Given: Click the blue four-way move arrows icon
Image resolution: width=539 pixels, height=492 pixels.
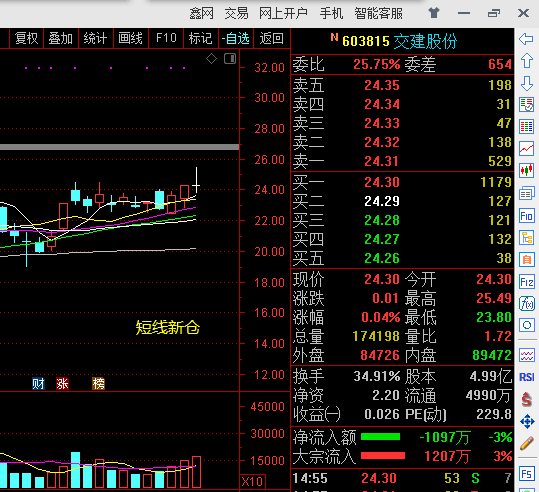Looking at the screenshot, I should [526, 422].
